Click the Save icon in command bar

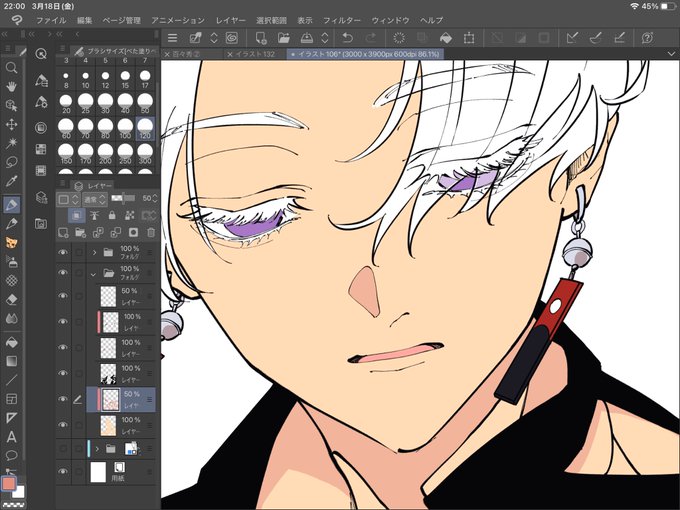pos(307,38)
